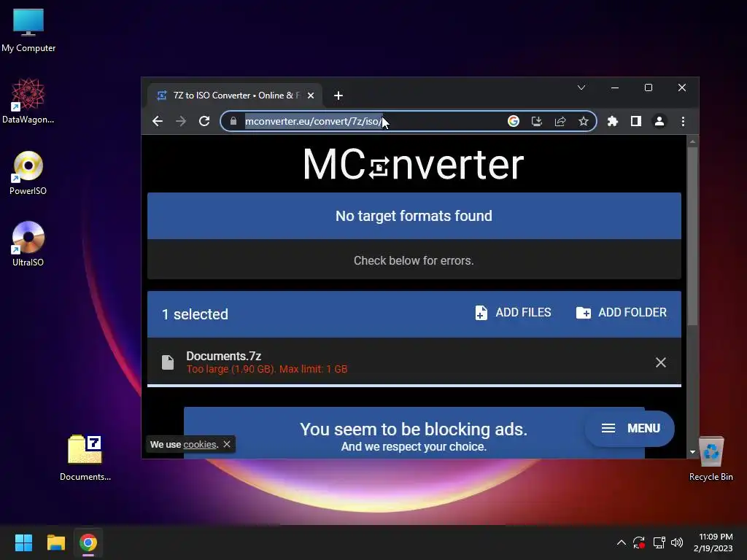Image resolution: width=747 pixels, height=560 pixels.
Task: Open My Computer desktop icon
Action: 28,31
